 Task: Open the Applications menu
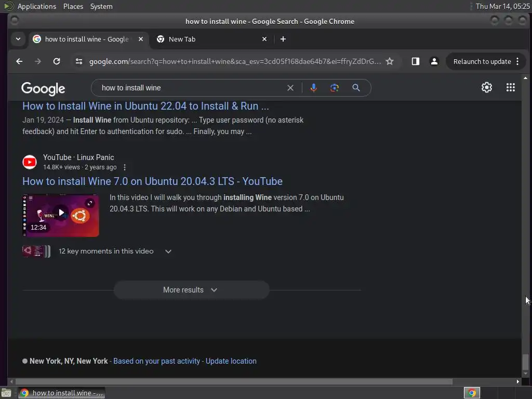[x=37, y=6]
